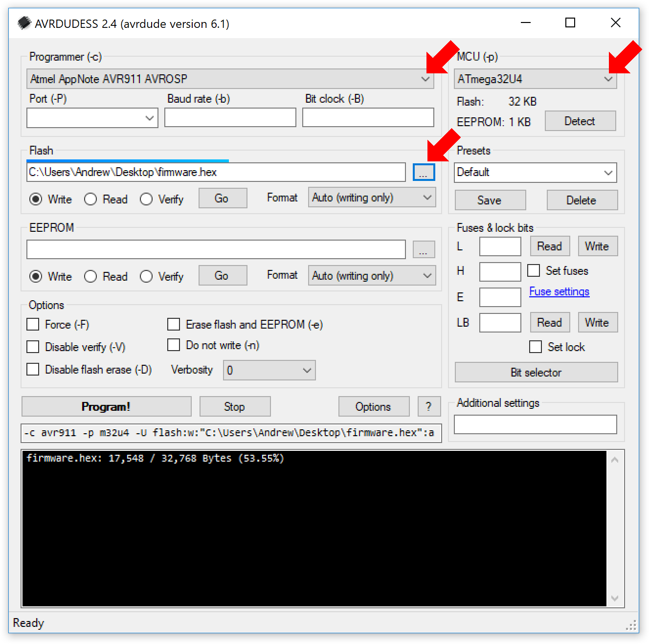Click the Flash file path field

pos(216,172)
